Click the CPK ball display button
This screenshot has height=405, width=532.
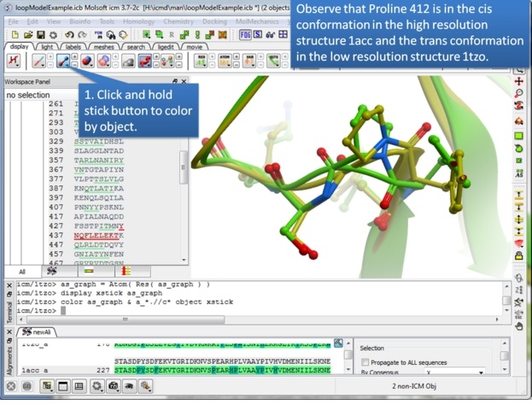86,62
